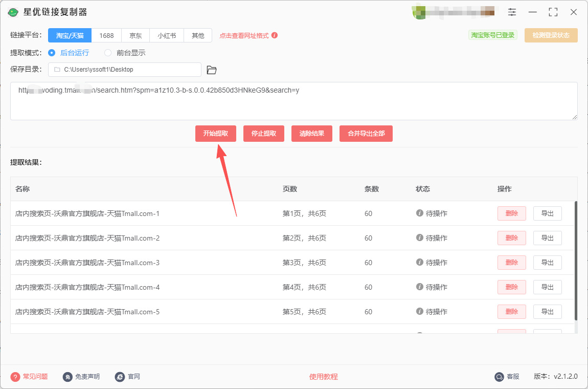
Task: Click the customer service headset icon
Action: [x=499, y=377]
